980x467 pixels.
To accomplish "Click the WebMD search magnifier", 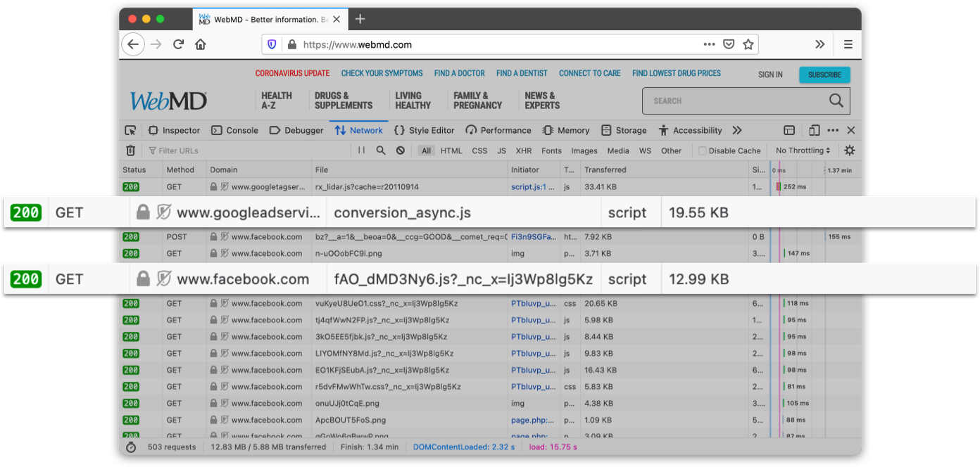I will click(x=836, y=101).
